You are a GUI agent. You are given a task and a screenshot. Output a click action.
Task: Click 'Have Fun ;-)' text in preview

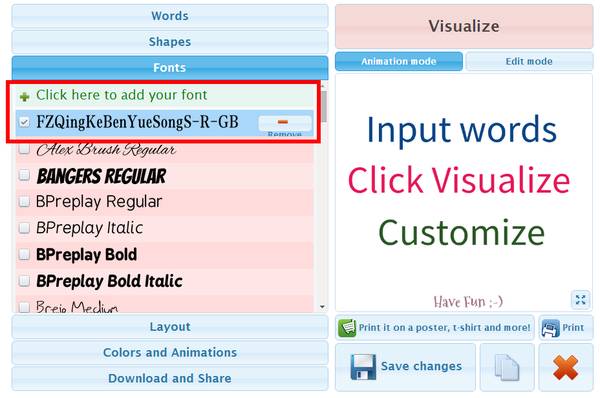coord(468,302)
